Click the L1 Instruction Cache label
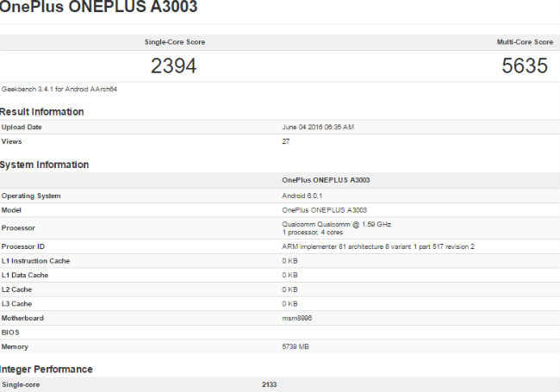Image resolution: width=560 pixels, height=392 pixels. 35,261
